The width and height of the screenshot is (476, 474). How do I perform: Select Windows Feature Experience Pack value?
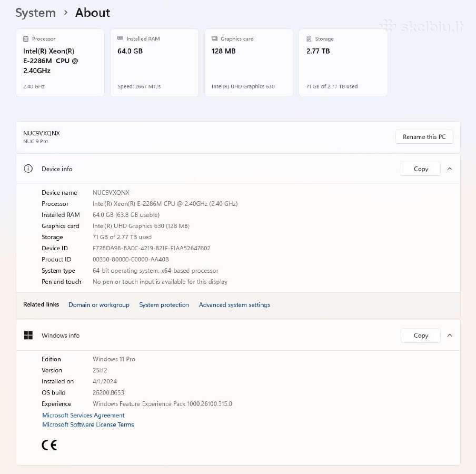(162, 404)
